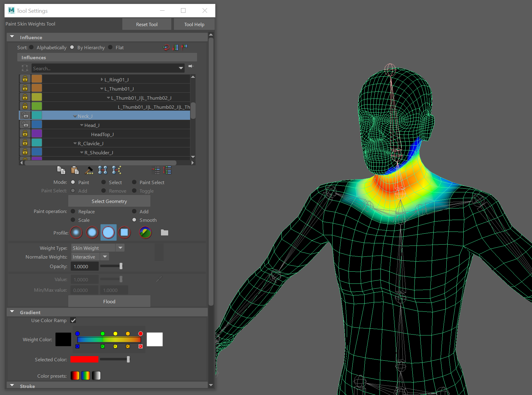This screenshot has height=395, width=532.
Task: Select the softest Gaussian brush profile
Action: [76, 233]
